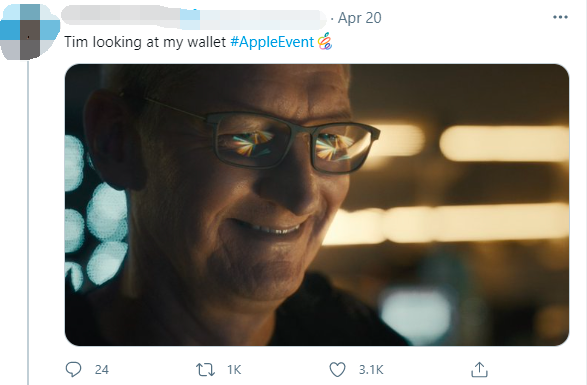Click the 3.1K likes count
The width and height of the screenshot is (587, 385).
click(x=371, y=370)
